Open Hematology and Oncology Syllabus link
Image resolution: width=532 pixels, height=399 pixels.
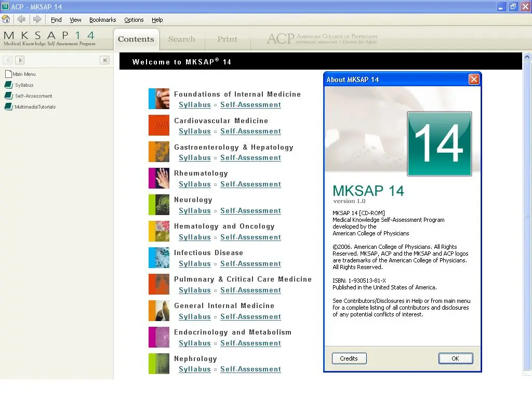point(195,237)
